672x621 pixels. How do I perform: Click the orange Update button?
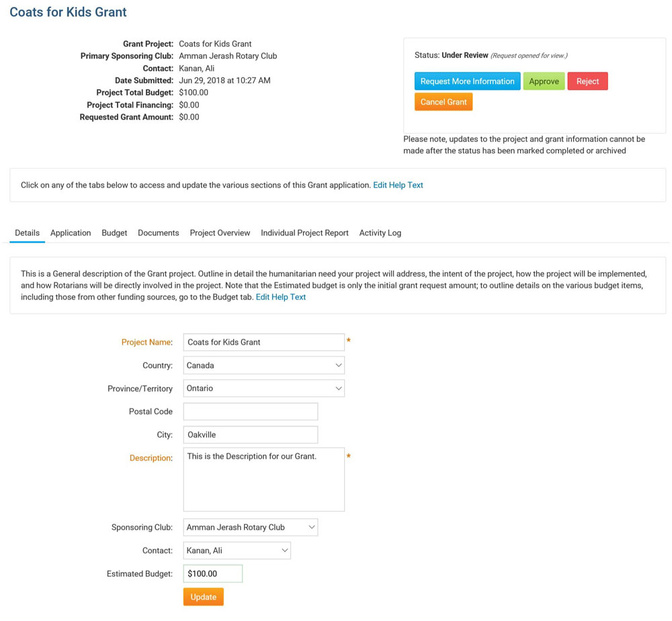point(203,597)
